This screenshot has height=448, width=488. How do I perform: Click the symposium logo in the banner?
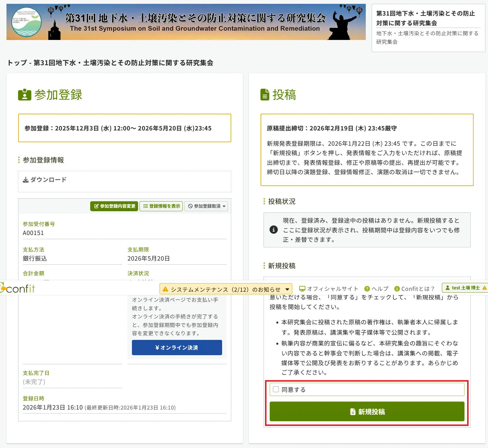[x=26, y=22]
